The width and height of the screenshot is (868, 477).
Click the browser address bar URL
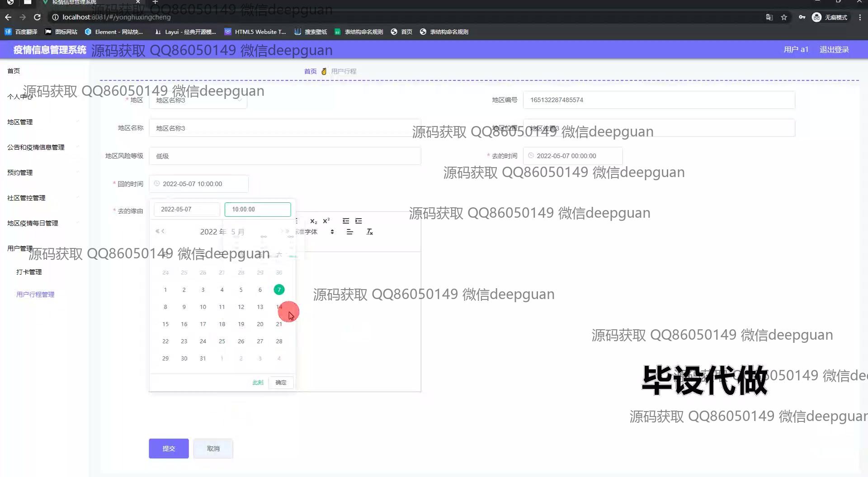(x=117, y=17)
